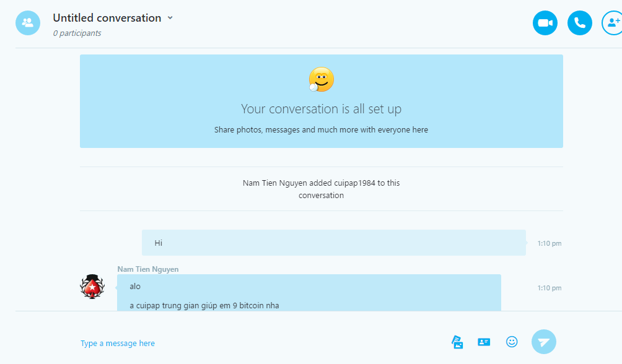Expand the chevron beside Untitled conversation
622x364 pixels.
click(x=170, y=18)
